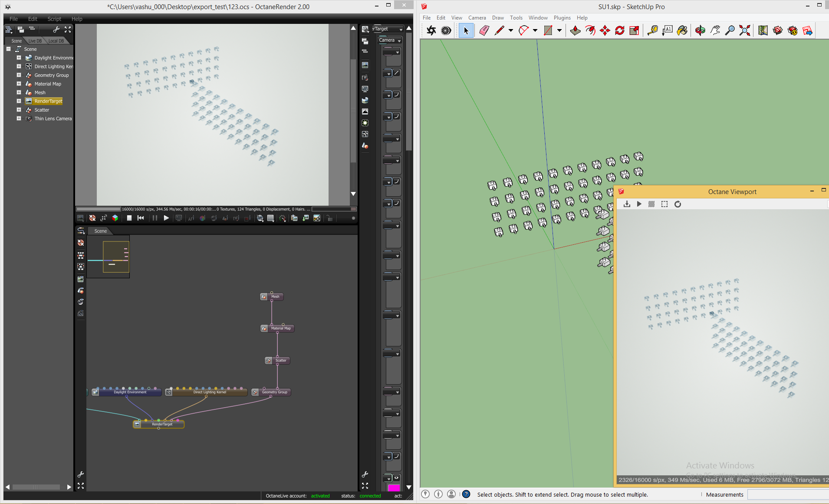Open the Paint Bucket tool

(x=682, y=30)
